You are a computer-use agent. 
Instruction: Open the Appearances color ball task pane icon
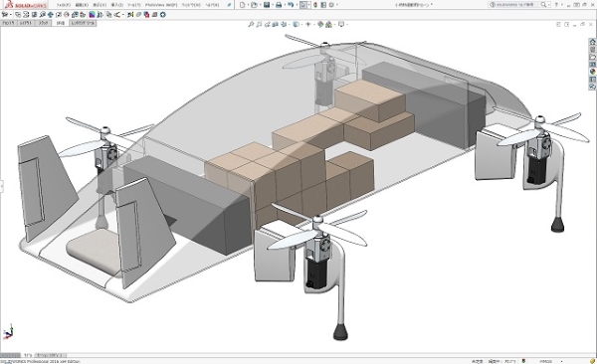pos(592,72)
